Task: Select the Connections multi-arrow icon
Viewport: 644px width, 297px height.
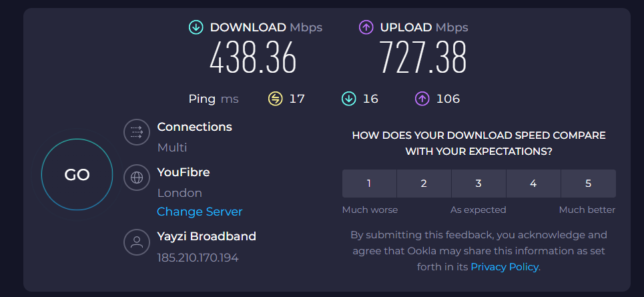Action: (x=137, y=132)
